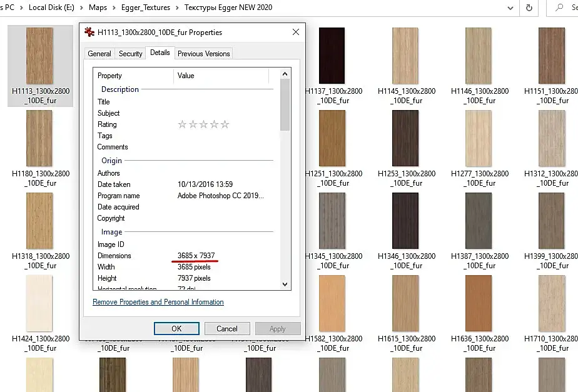The width and height of the screenshot is (578, 392).
Task: Select the Tags property row
Action: [x=185, y=136]
